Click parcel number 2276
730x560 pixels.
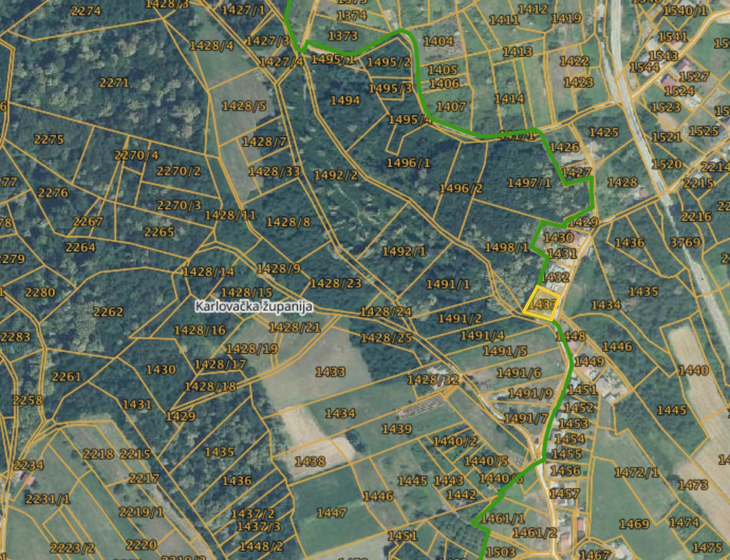53,193
